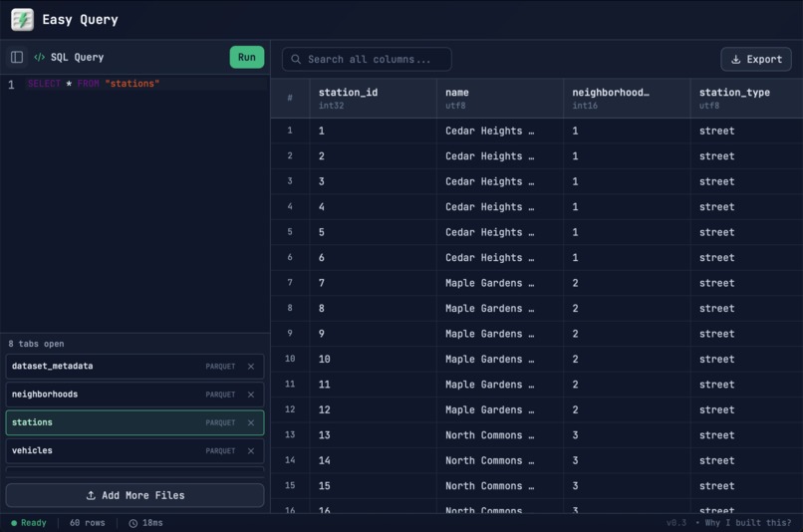Viewport: 803px width, 532px height.
Task: Click Add More Files button
Action: 134,495
